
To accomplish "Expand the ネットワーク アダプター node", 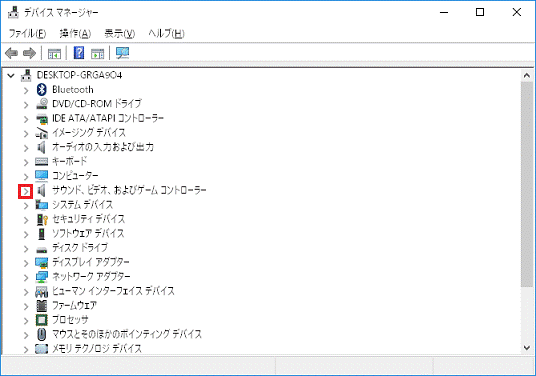I will [26, 278].
